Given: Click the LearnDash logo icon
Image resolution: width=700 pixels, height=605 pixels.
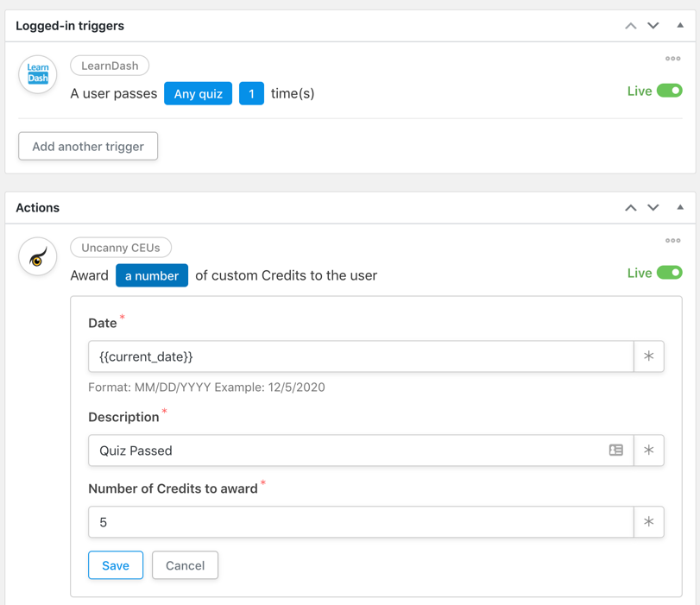Looking at the screenshot, I should [x=38, y=74].
